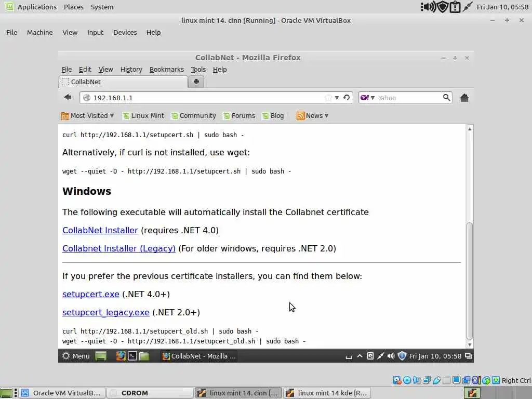The height and width of the screenshot is (399, 532).
Task: Open Firefox Tools menu
Action: tap(198, 70)
